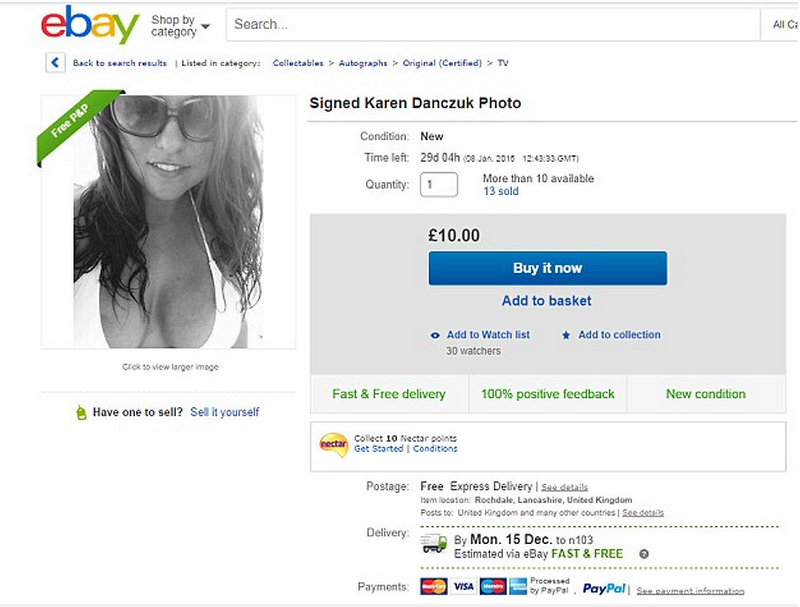This screenshot has height=607, width=800.
Task: Click into the eBay search box
Action: click(490, 24)
